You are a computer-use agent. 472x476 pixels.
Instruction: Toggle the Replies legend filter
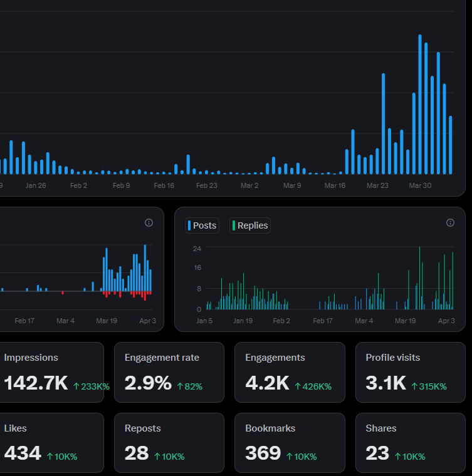[250, 225]
